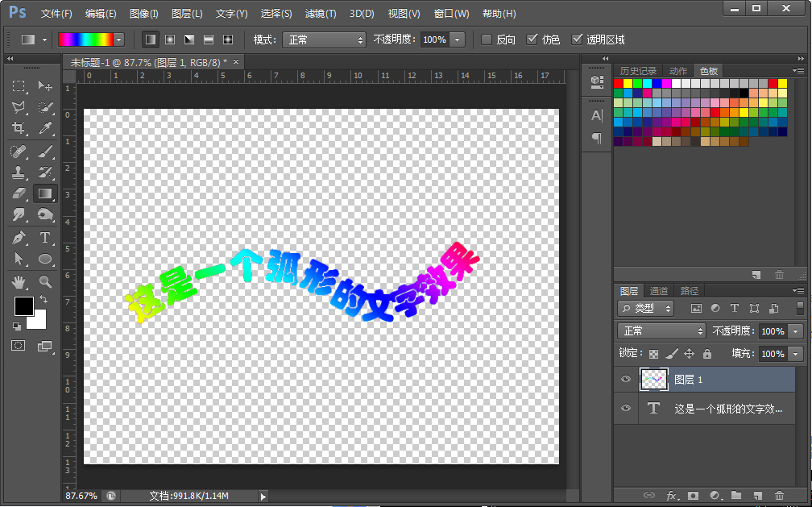The height and width of the screenshot is (507, 812).
Task: Expand the options bar 不透明度 slider arrow
Action: tap(458, 39)
